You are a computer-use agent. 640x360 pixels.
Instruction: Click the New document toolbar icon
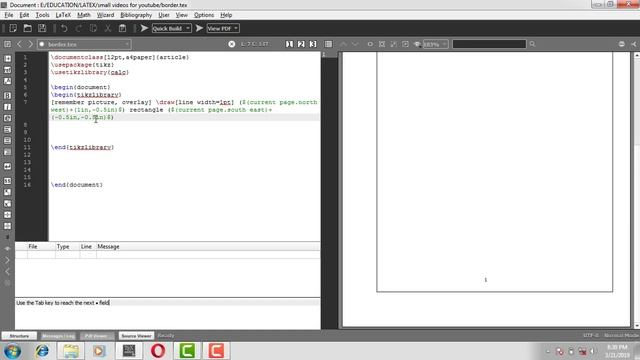point(13,28)
